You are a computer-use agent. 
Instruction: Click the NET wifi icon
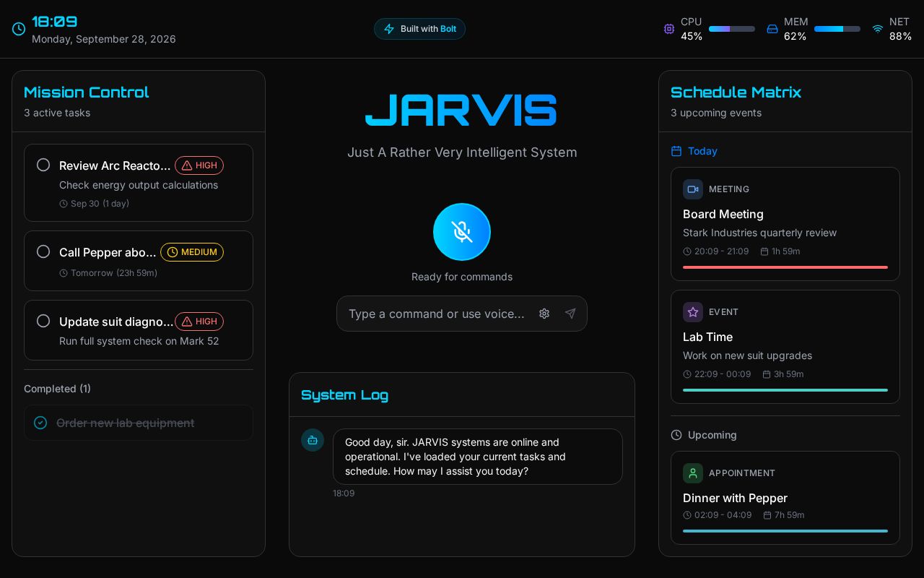tap(878, 29)
